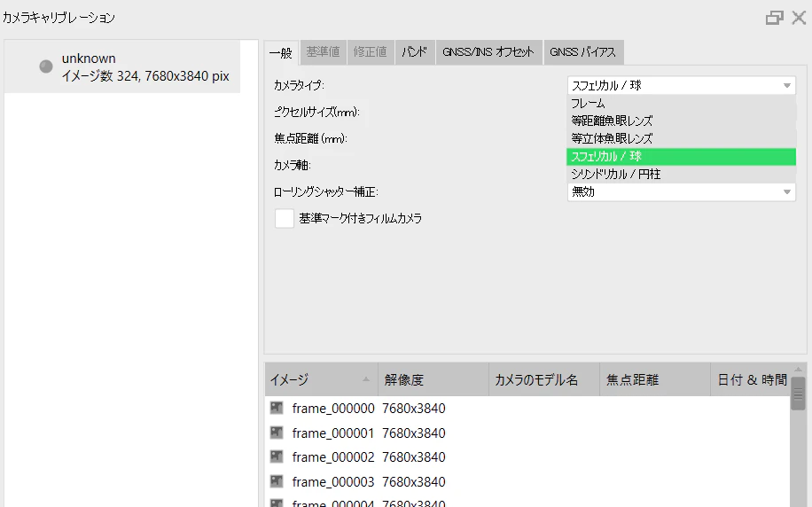This screenshot has height=507, width=812.
Task: Click the カメラ軸 label
Action: [293, 165]
